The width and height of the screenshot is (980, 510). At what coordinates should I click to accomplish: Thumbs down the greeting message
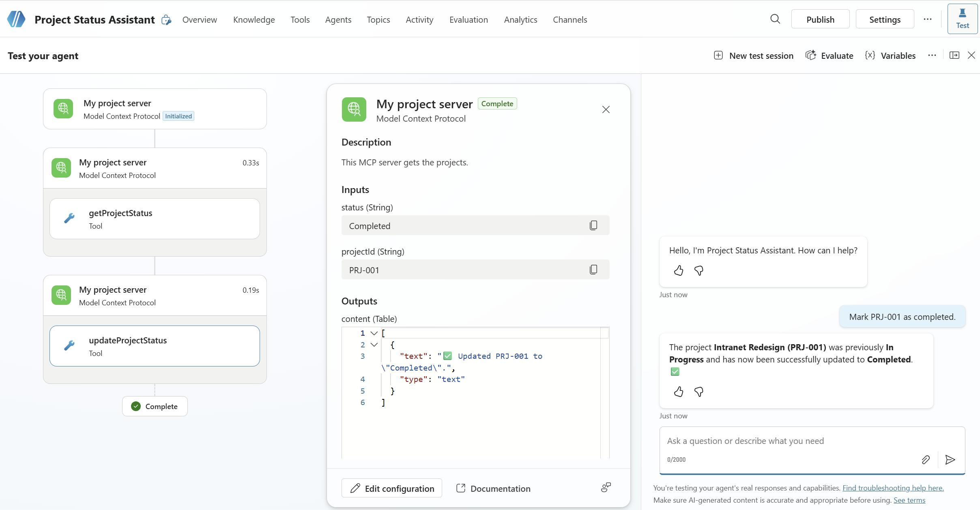click(x=698, y=270)
